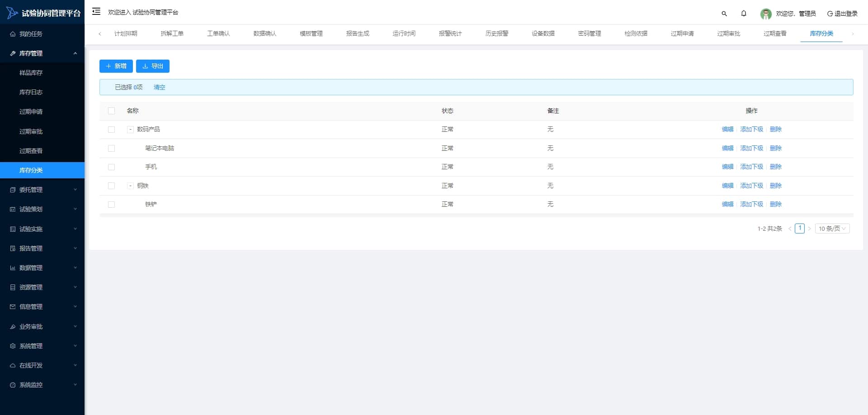Switch to the 密码管理 tab
Screen dimensions: 868x415
pos(590,33)
